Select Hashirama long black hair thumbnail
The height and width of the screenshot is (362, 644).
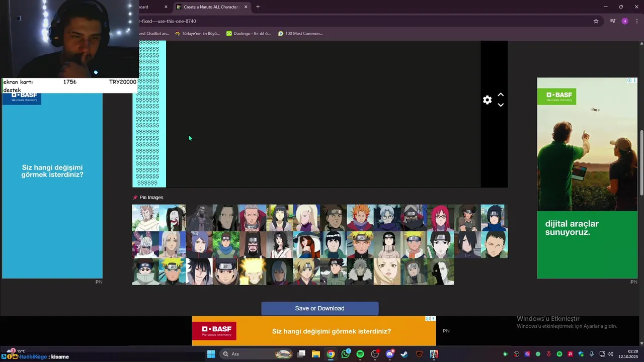pyautogui.click(x=226, y=218)
